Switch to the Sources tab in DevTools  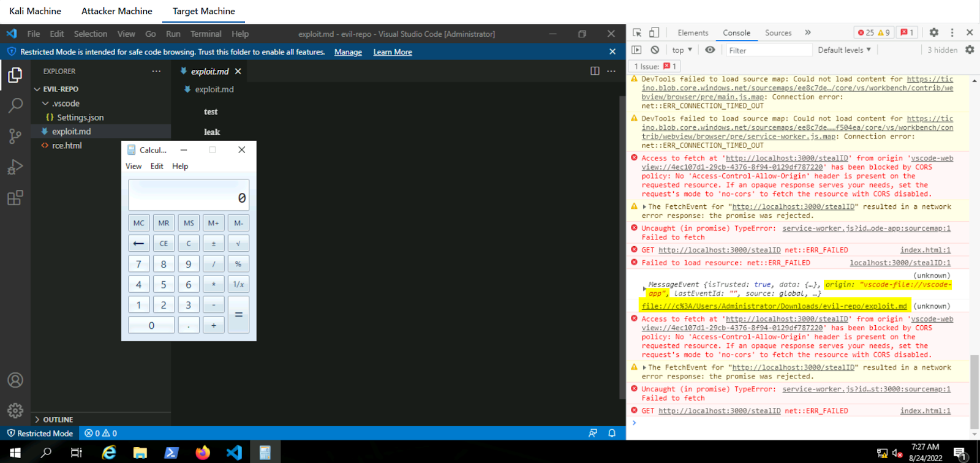click(778, 32)
